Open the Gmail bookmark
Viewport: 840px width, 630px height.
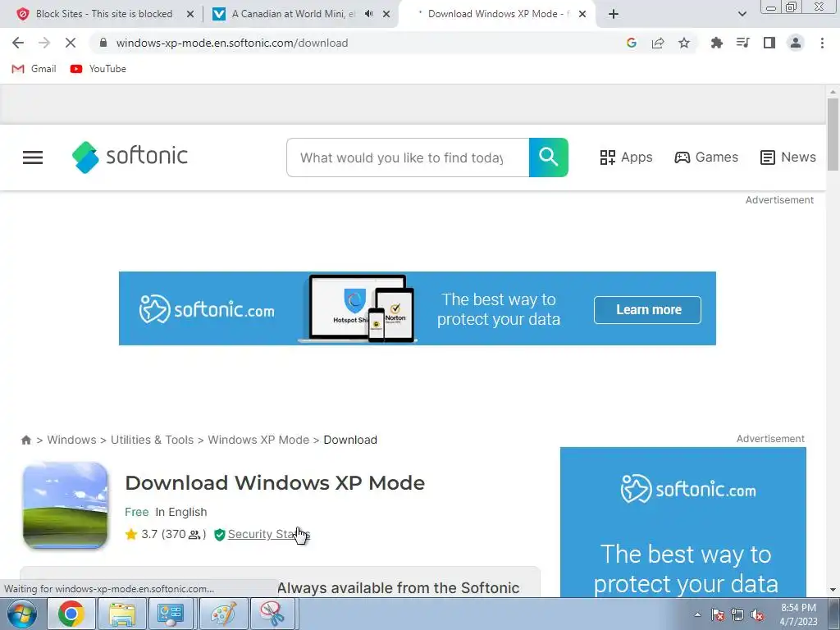click(x=34, y=69)
